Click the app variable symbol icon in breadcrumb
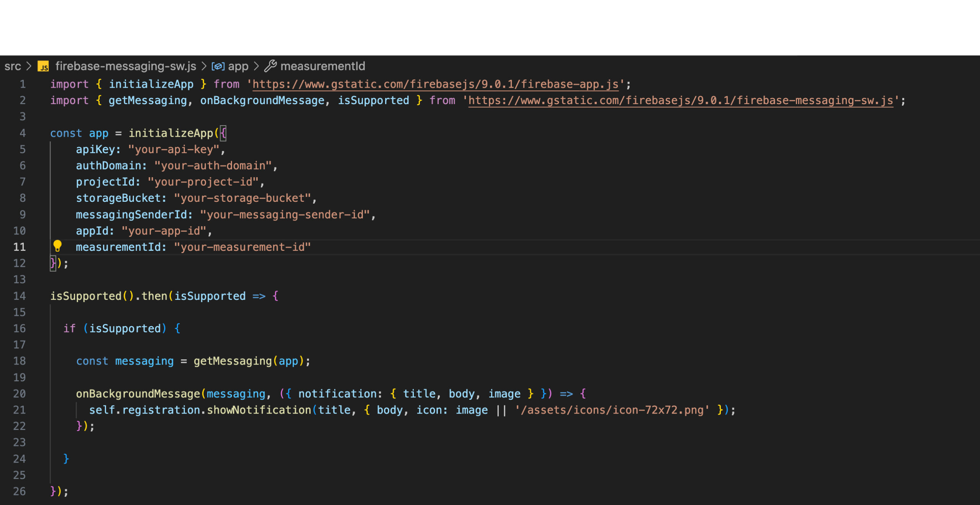This screenshot has height=505, width=980. pyautogui.click(x=218, y=67)
